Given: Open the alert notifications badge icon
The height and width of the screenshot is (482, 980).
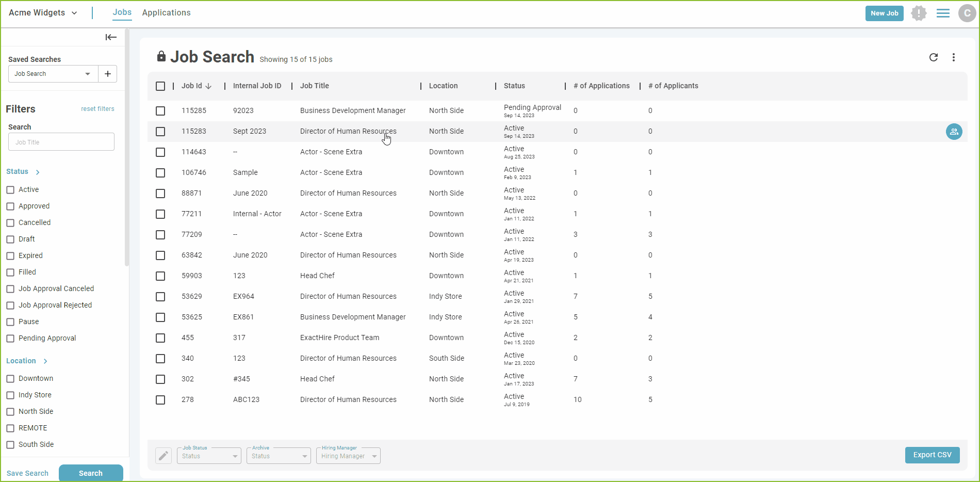Looking at the screenshot, I should (x=919, y=13).
